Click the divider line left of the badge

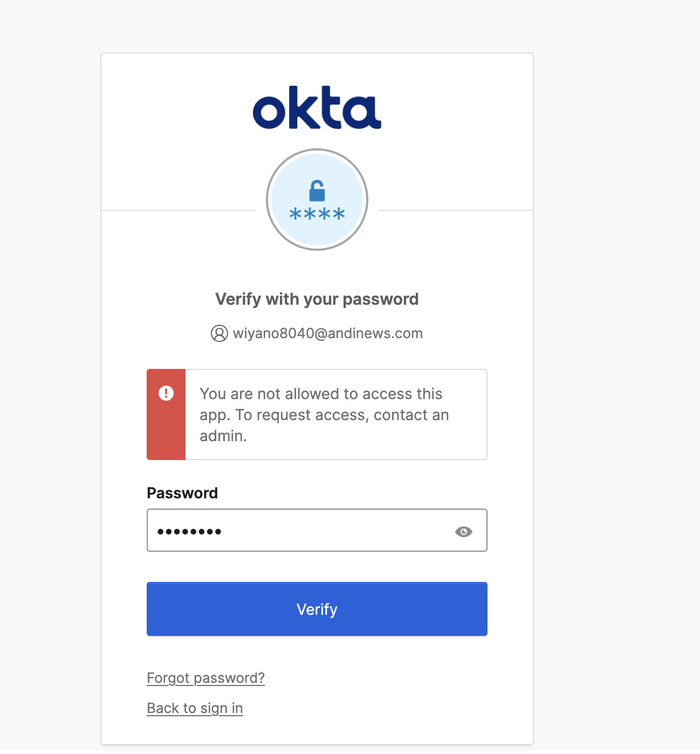coord(179,210)
